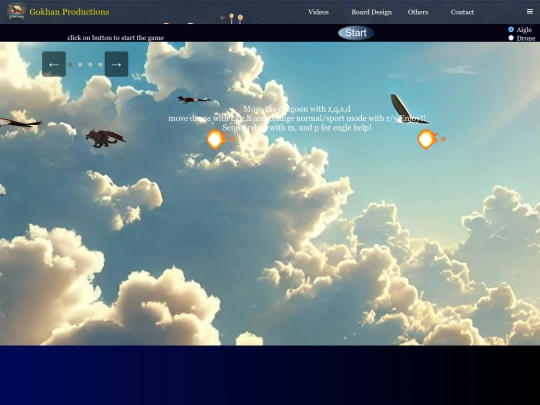This screenshot has height=405, width=540.
Task: Start the game with Start button
Action: coord(356,33)
